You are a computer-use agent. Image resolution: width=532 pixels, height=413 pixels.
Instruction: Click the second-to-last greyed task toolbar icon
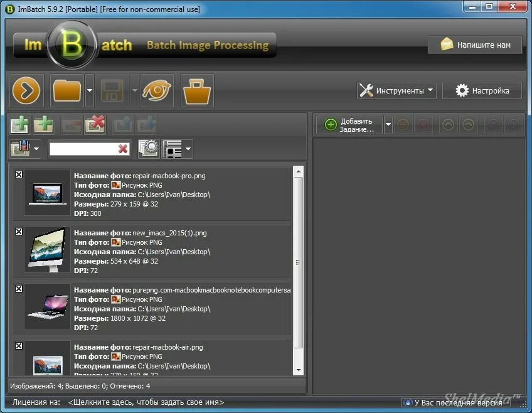493,125
